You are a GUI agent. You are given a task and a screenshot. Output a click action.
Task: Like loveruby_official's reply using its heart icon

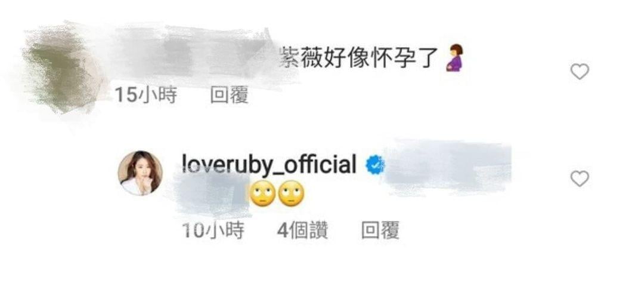(x=580, y=179)
